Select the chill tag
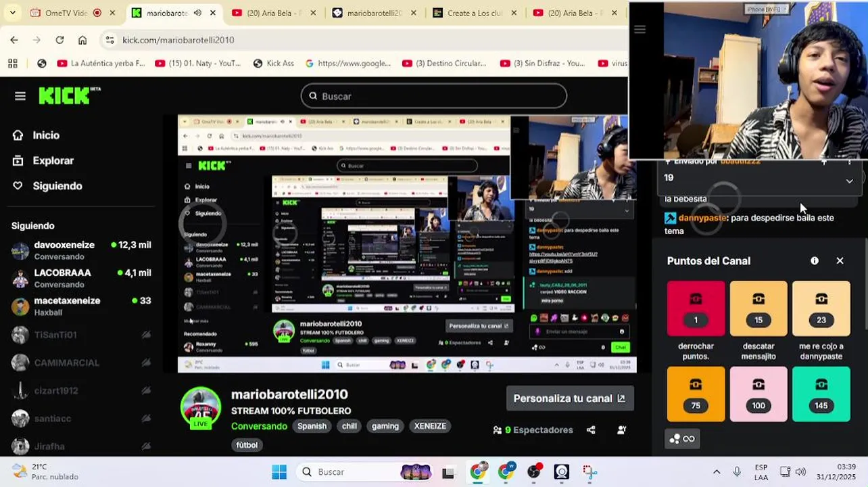The width and height of the screenshot is (868, 487). pyautogui.click(x=349, y=426)
